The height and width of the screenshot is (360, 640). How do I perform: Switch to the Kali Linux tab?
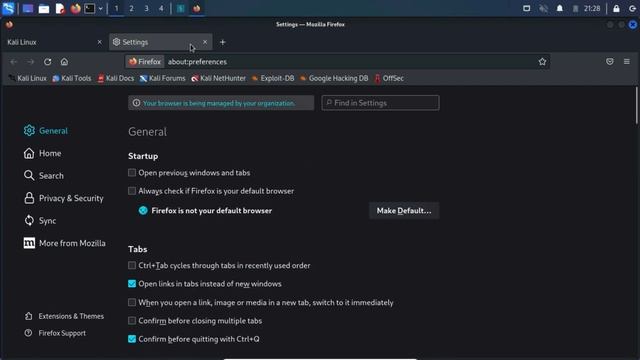55,42
